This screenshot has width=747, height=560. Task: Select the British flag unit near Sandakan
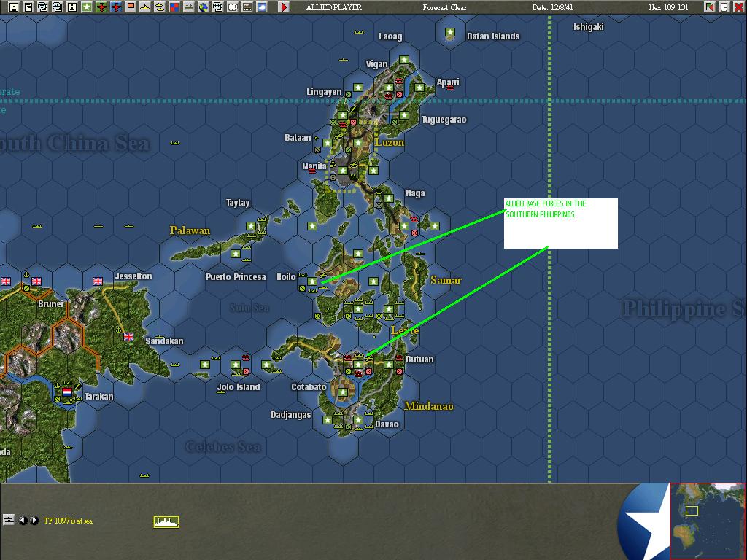click(128, 337)
